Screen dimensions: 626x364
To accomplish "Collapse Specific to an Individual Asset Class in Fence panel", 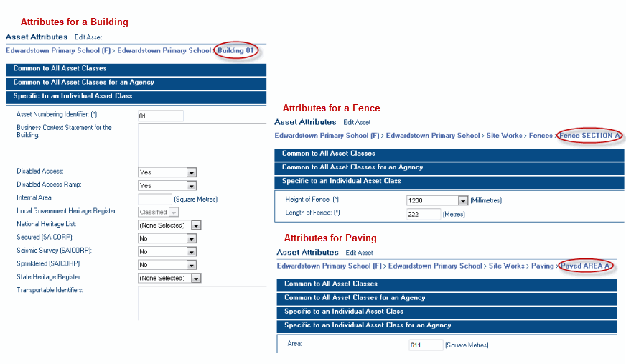I will pos(449,182).
